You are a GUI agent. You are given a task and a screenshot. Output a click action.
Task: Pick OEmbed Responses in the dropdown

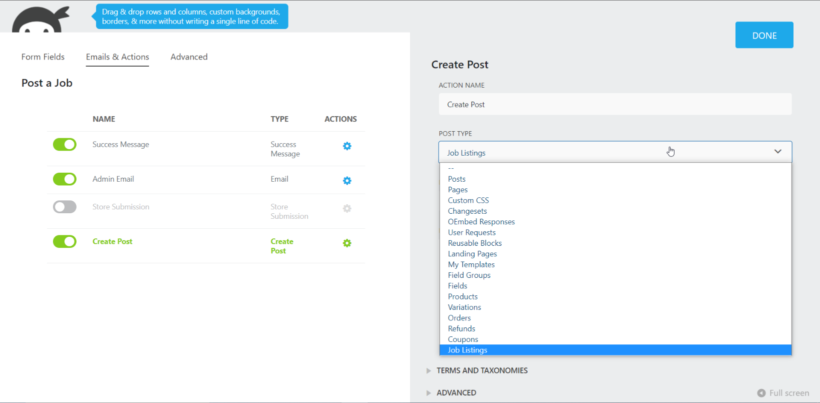[616, 222]
